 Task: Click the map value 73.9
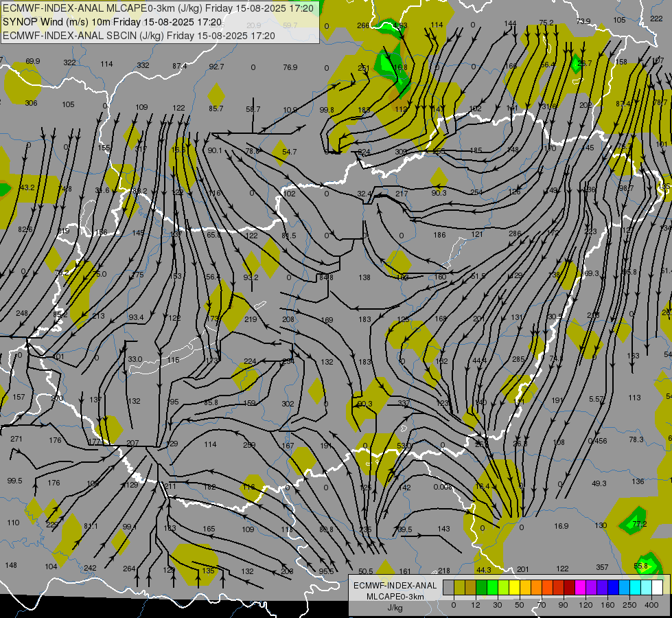[583, 21]
